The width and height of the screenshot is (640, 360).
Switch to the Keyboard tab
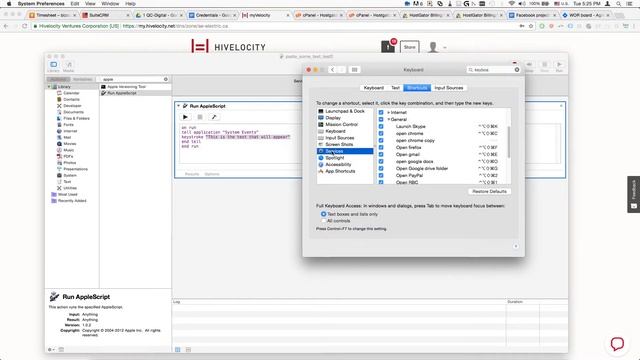pyautogui.click(x=373, y=88)
